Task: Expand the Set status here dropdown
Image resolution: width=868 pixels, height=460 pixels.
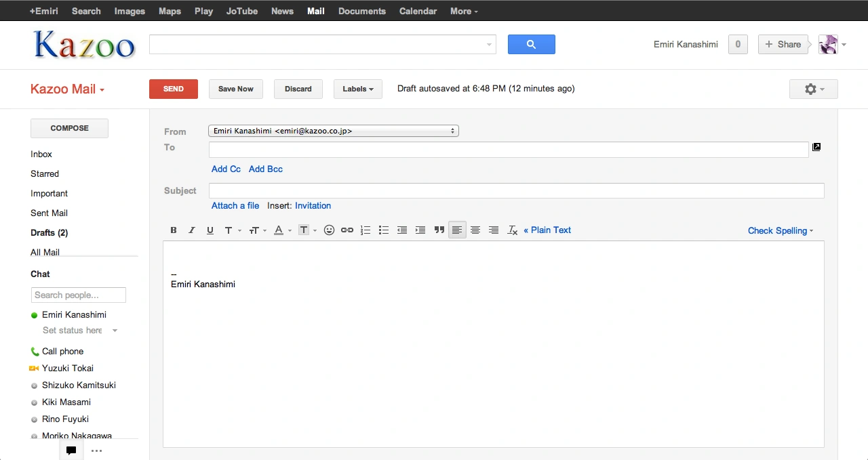Action: pyautogui.click(x=115, y=331)
